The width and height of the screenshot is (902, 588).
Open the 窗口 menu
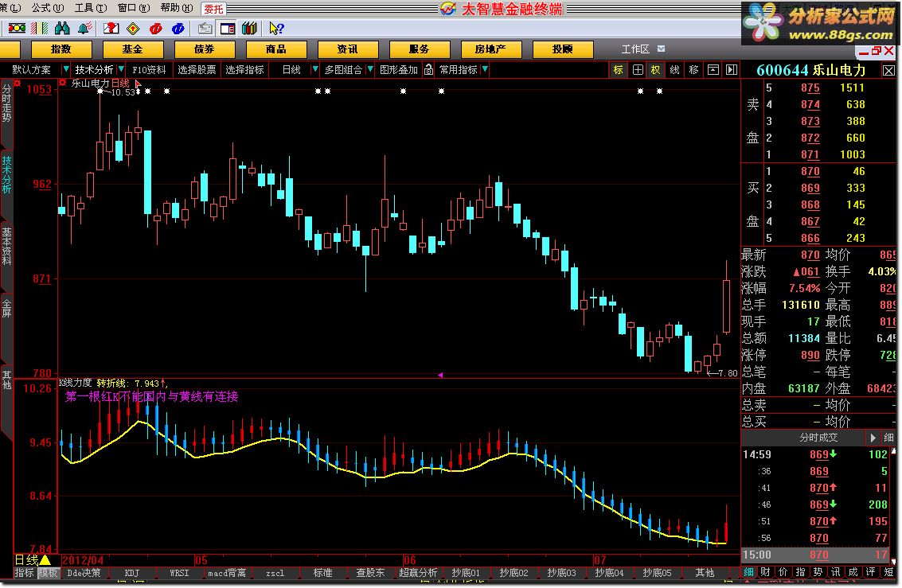click(134, 8)
